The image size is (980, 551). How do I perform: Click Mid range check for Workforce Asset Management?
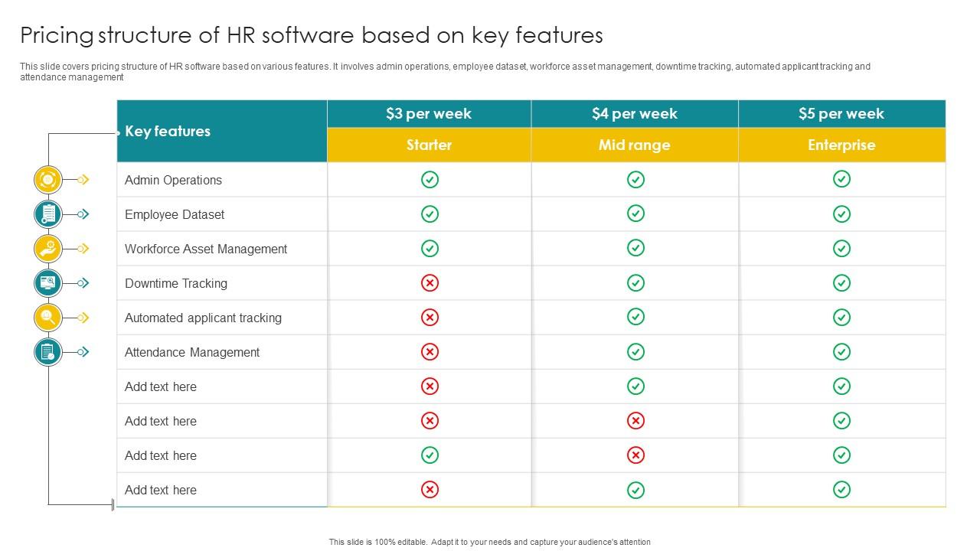pos(635,248)
